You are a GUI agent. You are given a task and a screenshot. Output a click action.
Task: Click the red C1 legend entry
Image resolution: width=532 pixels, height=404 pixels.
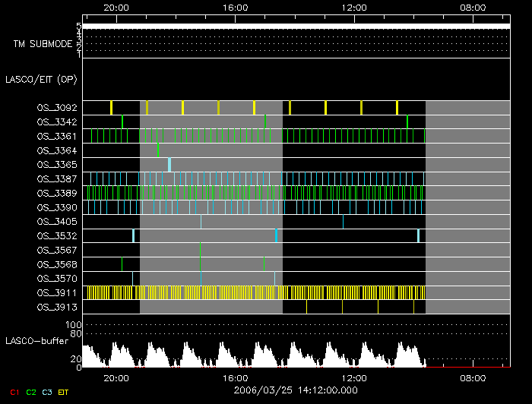click(x=14, y=392)
